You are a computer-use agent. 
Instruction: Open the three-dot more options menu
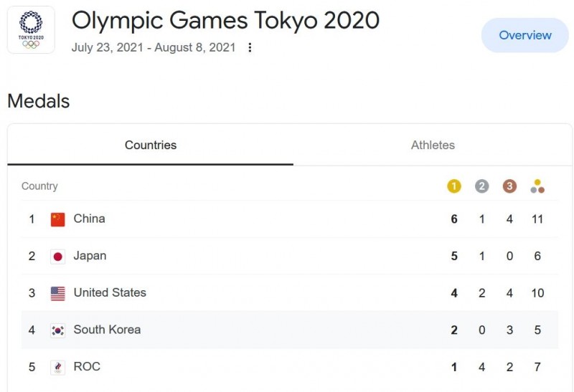[x=250, y=47]
